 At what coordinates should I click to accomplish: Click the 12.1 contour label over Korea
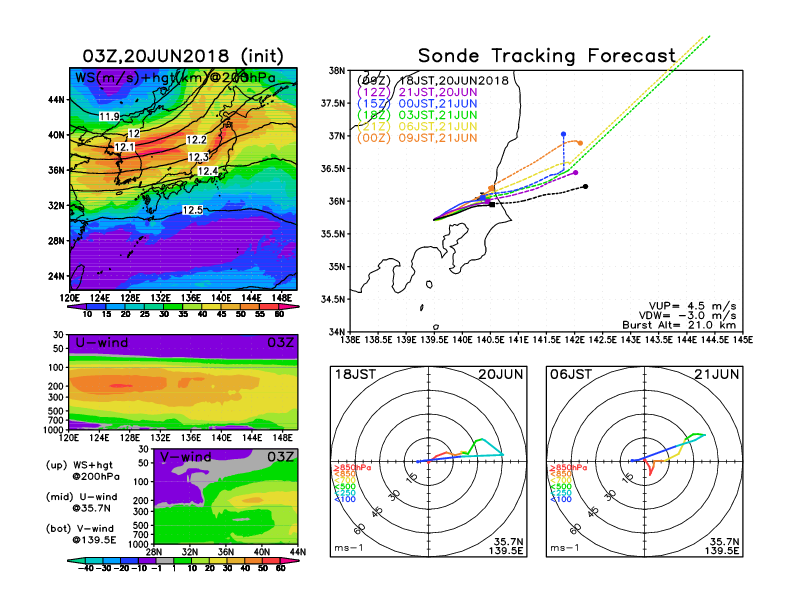[x=124, y=147]
